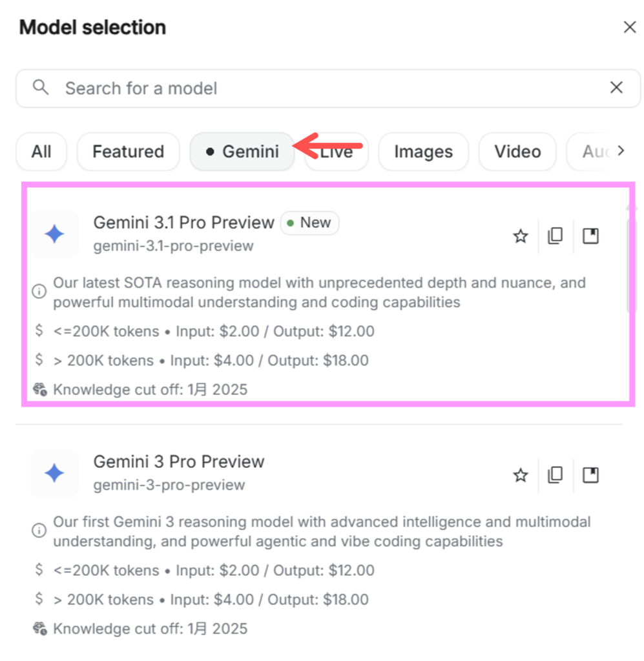Click the model list vertical scrollbar
Screen dimensions: 644x661
(x=632, y=265)
